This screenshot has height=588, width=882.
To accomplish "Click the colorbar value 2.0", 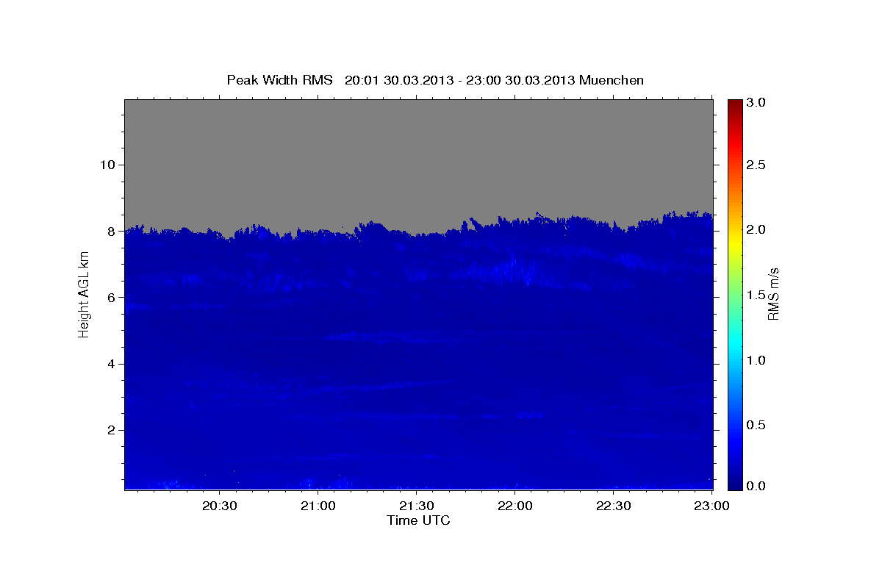I will [756, 229].
